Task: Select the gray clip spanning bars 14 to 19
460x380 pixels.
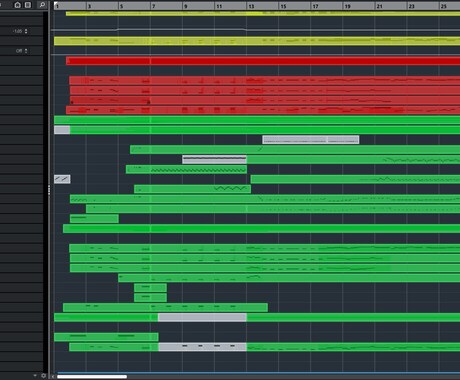Action: (x=311, y=140)
